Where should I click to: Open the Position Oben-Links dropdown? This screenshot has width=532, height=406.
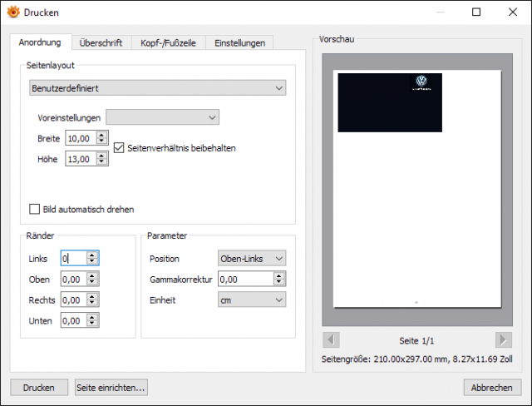click(252, 259)
